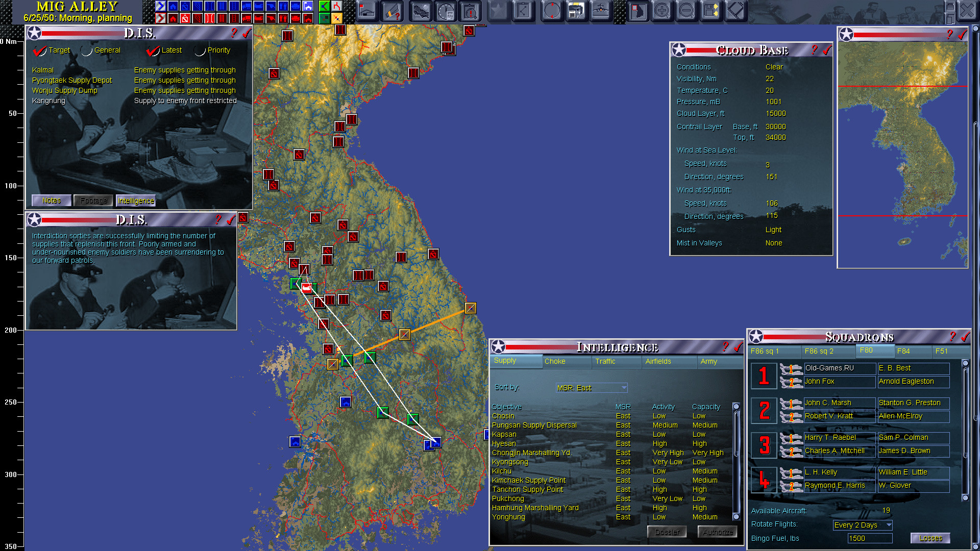Click the F86 sq 2 squadron tab
This screenshot has width=980, height=551.
[x=819, y=351]
